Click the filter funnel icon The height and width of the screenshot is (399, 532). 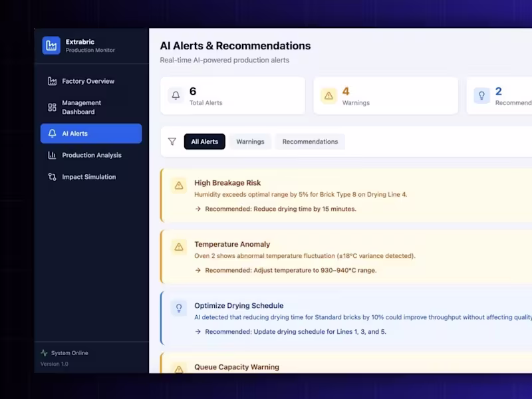click(x=172, y=141)
